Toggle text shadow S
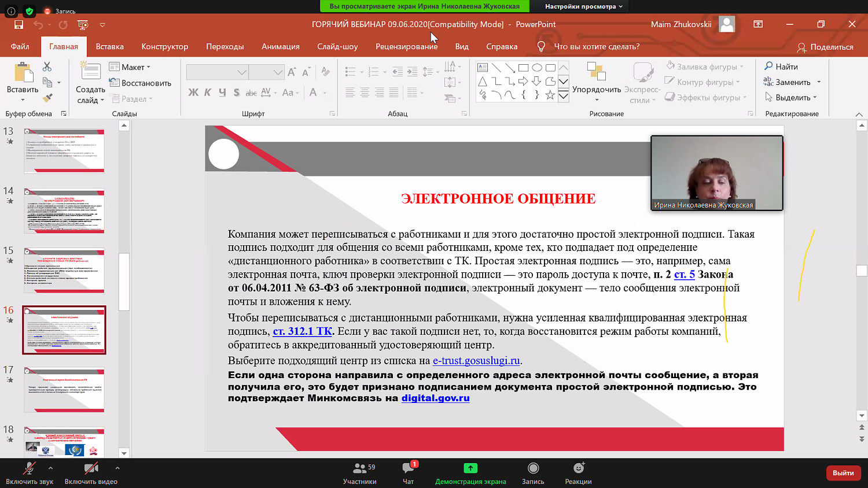The height and width of the screenshot is (488, 868). [237, 93]
